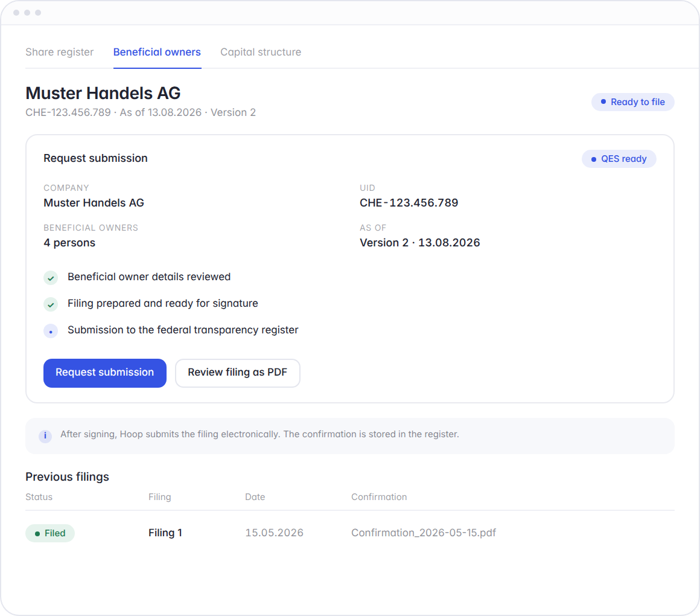Image resolution: width=700 pixels, height=616 pixels.
Task: Click the Ready to file status badge
Action: 632,102
